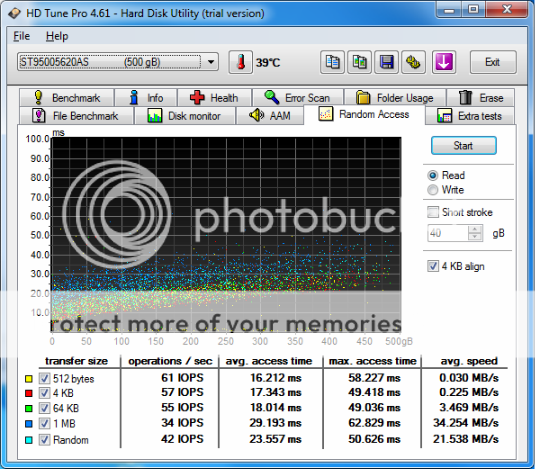Close the HD Tune Pro window
The width and height of the screenshot is (535, 469).
point(507,10)
